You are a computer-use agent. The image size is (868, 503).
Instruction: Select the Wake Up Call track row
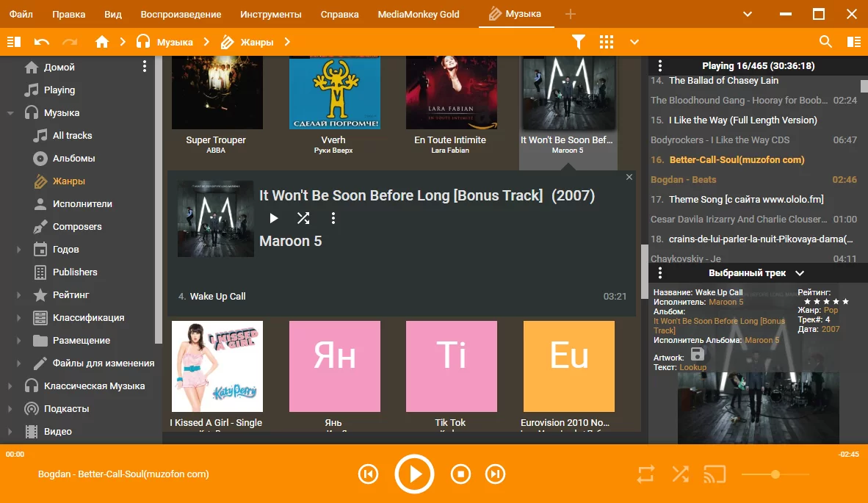(x=402, y=297)
